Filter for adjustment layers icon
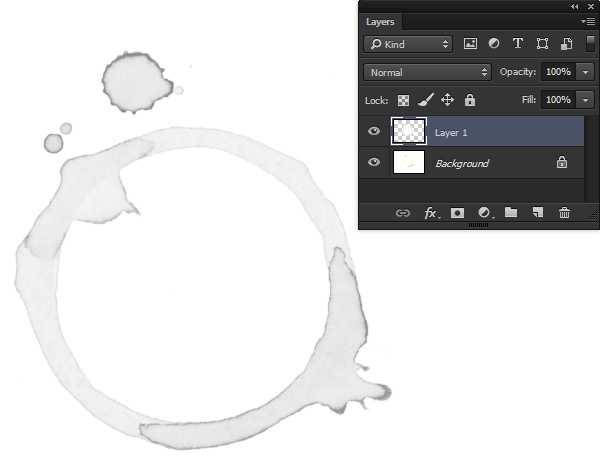600x460 pixels. [494, 43]
